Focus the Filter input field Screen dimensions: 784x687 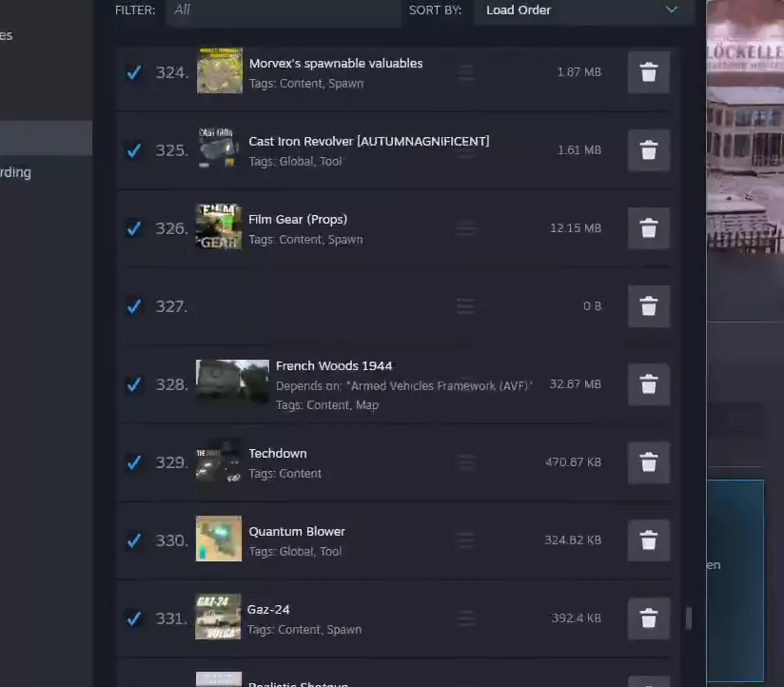tap(283, 10)
